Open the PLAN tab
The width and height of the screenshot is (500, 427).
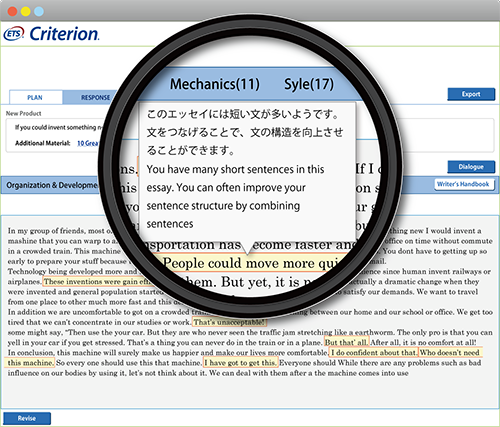[x=36, y=97]
